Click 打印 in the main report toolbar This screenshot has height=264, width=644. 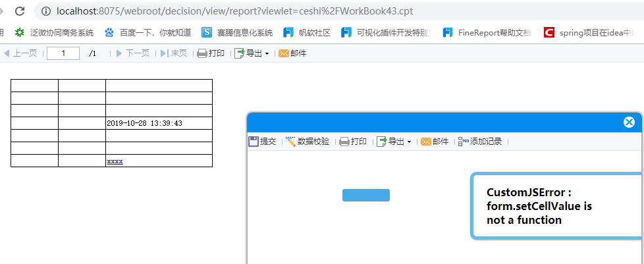click(x=211, y=53)
